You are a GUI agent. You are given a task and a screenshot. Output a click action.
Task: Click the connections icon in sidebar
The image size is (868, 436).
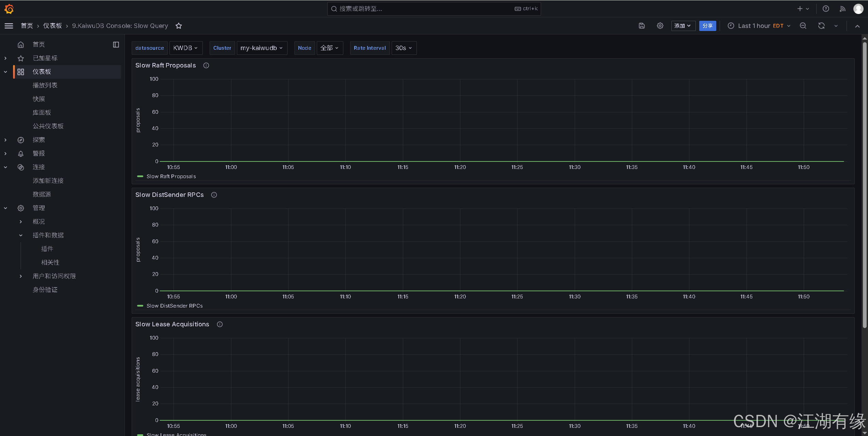21,167
